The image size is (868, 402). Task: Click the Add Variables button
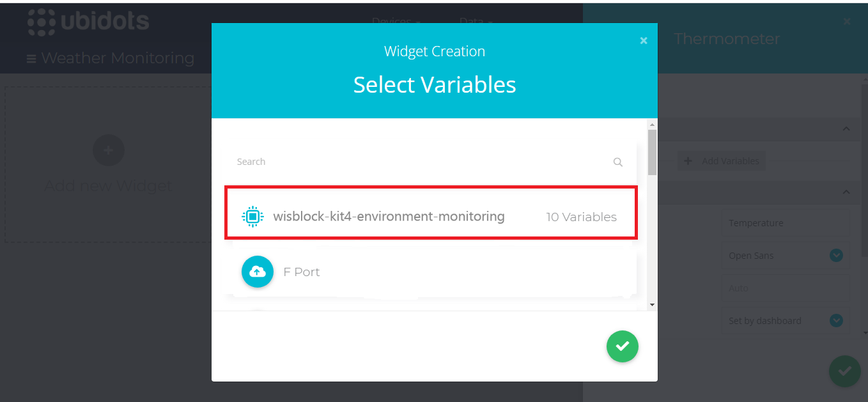click(x=721, y=161)
